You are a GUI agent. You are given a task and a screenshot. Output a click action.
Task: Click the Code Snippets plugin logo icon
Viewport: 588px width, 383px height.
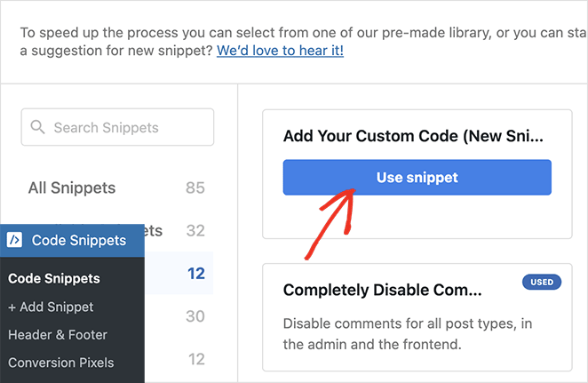click(14, 240)
